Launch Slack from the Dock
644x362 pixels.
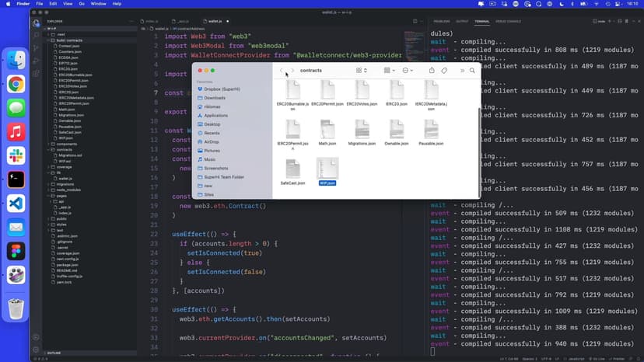point(16,155)
